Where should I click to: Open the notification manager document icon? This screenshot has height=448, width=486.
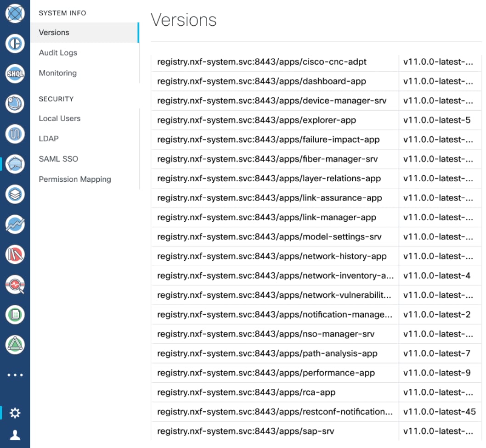pos(15,314)
